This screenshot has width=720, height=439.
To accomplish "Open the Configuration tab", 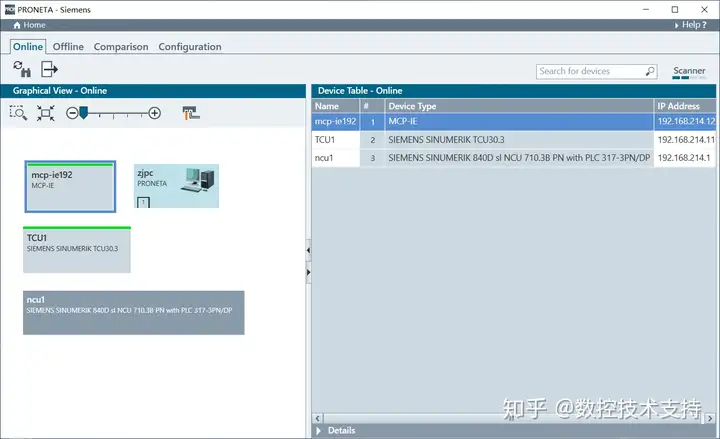I will pos(190,47).
